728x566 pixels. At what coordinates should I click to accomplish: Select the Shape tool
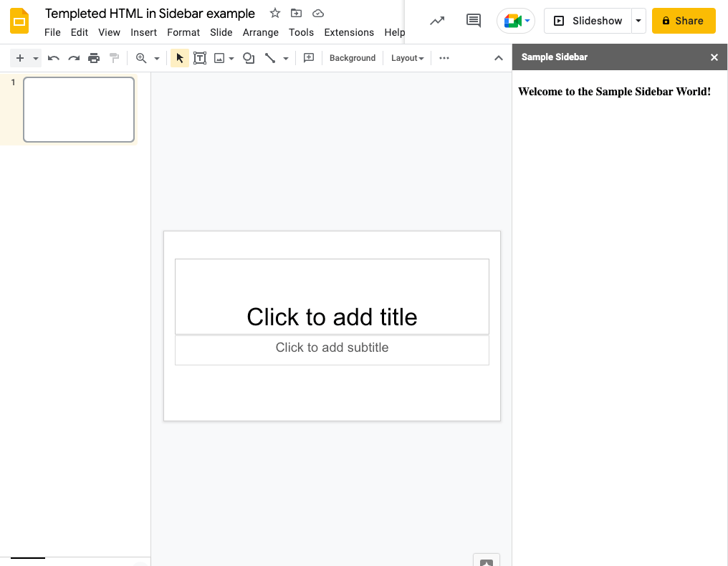[248, 57]
